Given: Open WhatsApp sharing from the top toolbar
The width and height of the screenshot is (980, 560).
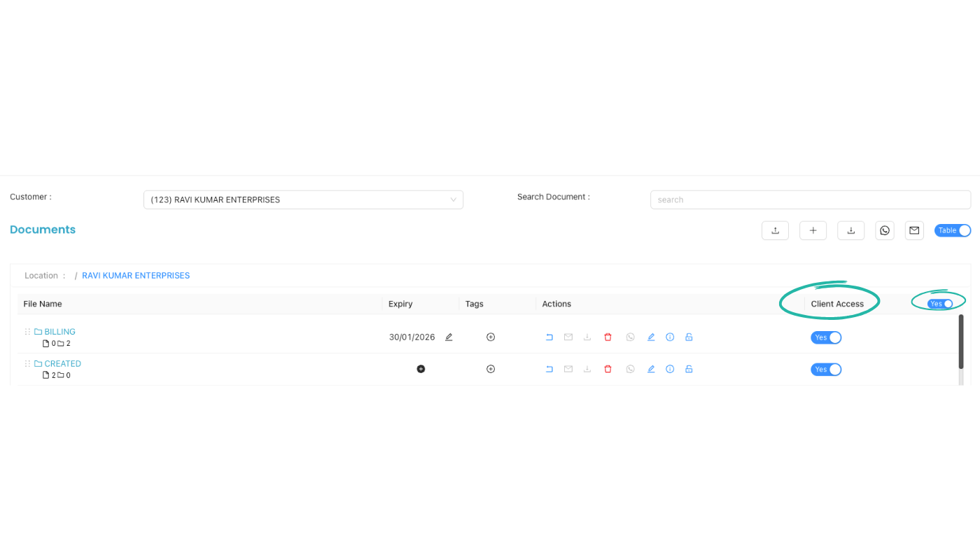Looking at the screenshot, I should 884,230.
